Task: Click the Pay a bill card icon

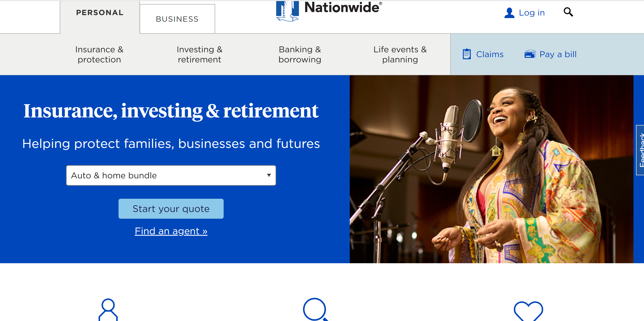Action: pyautogui.click(x=530, y=54)
